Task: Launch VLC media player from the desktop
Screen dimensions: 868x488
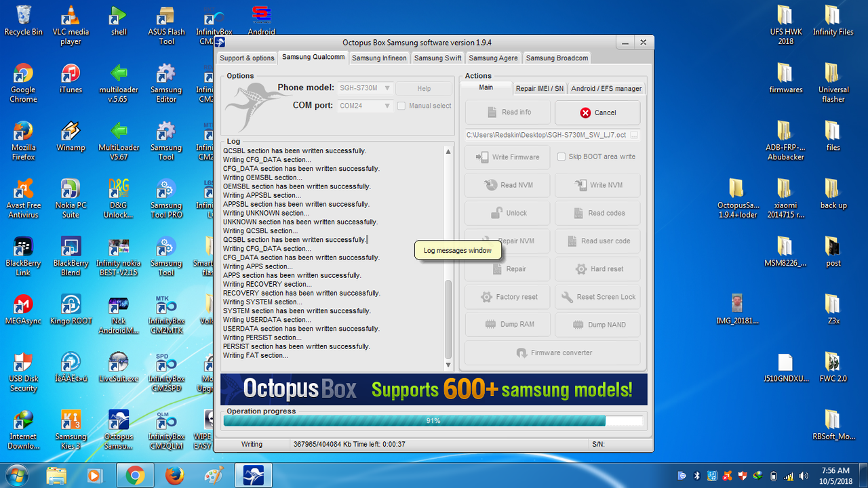Action: tap(71, 26)
